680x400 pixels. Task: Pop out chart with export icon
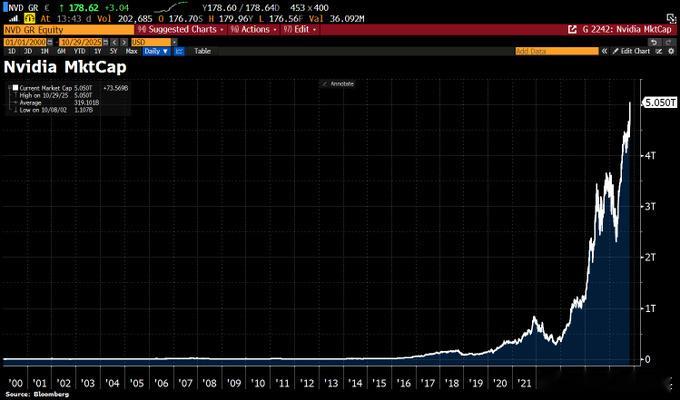[x=572, y=30]
